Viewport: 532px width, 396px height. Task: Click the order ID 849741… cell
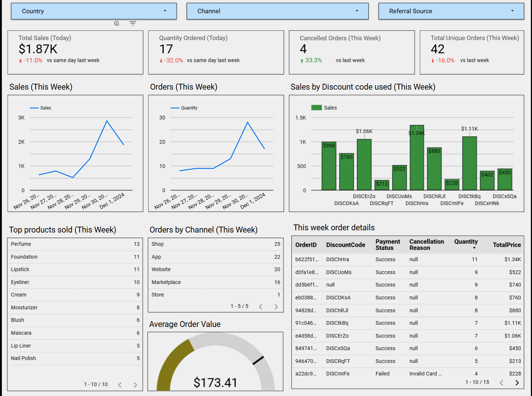click(306, 348)
